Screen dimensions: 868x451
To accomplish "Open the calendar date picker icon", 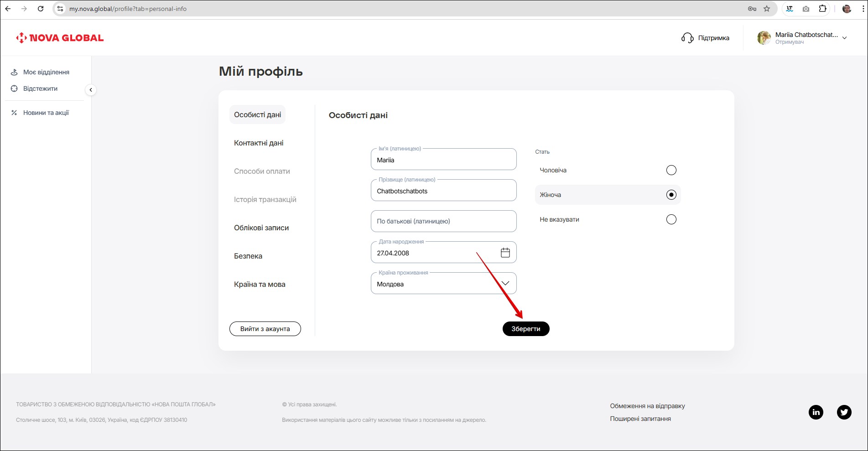I will point(505,253).
